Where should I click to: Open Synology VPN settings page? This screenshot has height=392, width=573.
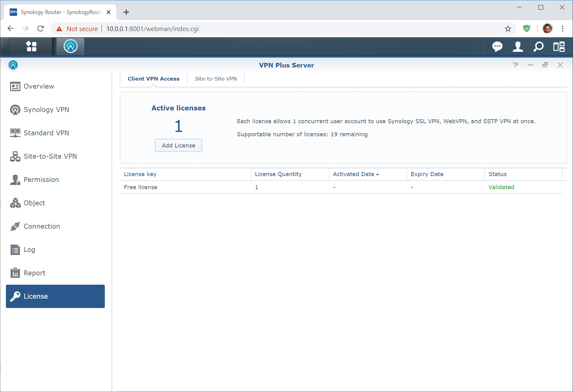pos(55,110)
